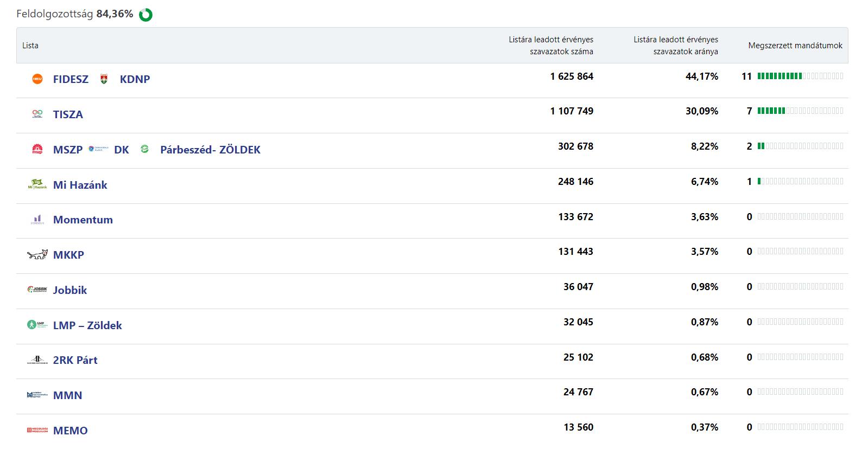Open the Párbeszéd- ZÖLDEK link
The image size is (868, 449).
point(210,150)
